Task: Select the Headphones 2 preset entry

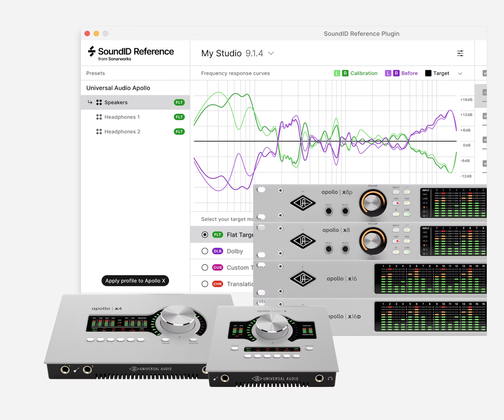Action: 122,132
